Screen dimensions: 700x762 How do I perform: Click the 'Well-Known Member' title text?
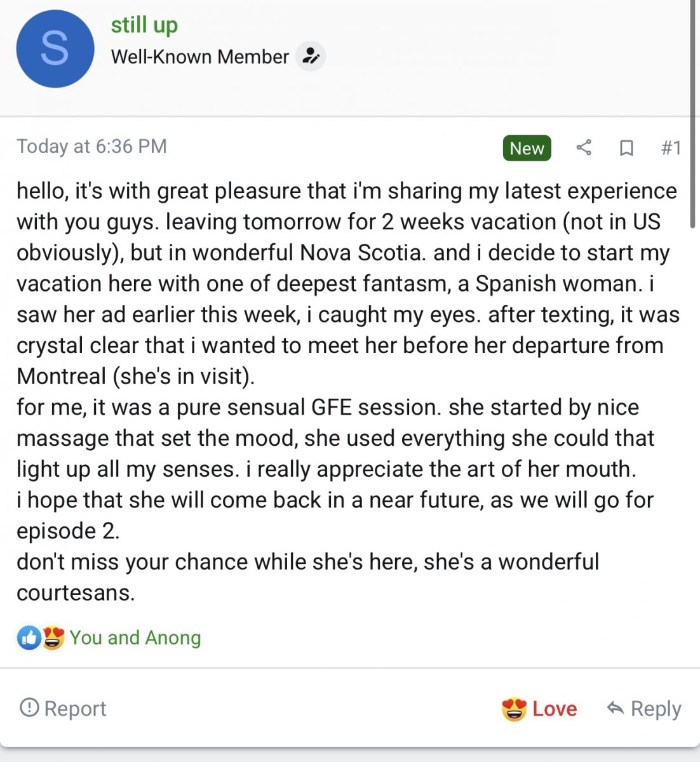[200, 57]
